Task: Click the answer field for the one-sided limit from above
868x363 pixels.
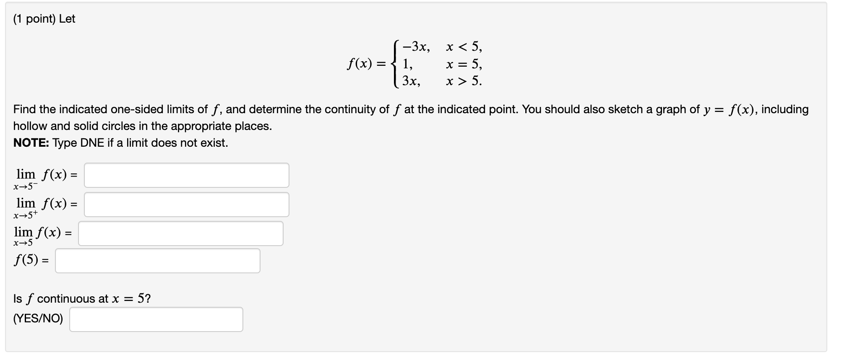Action: coord(187,204)
